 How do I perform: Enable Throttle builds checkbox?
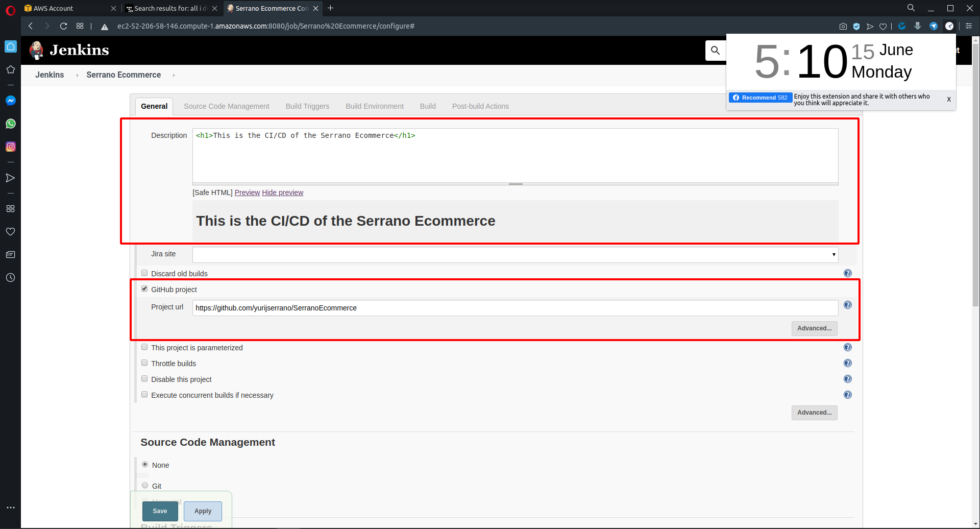pos(144,363)
